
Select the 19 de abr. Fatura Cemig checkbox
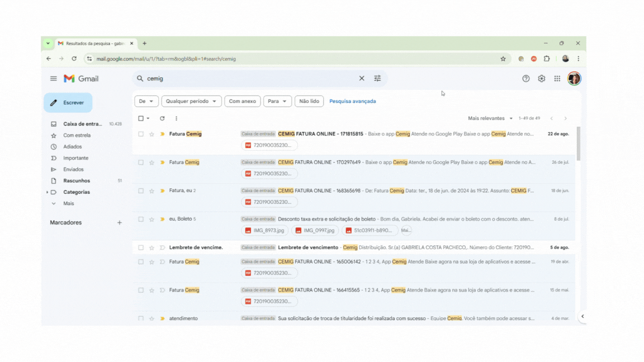click(x=141, y=262)
